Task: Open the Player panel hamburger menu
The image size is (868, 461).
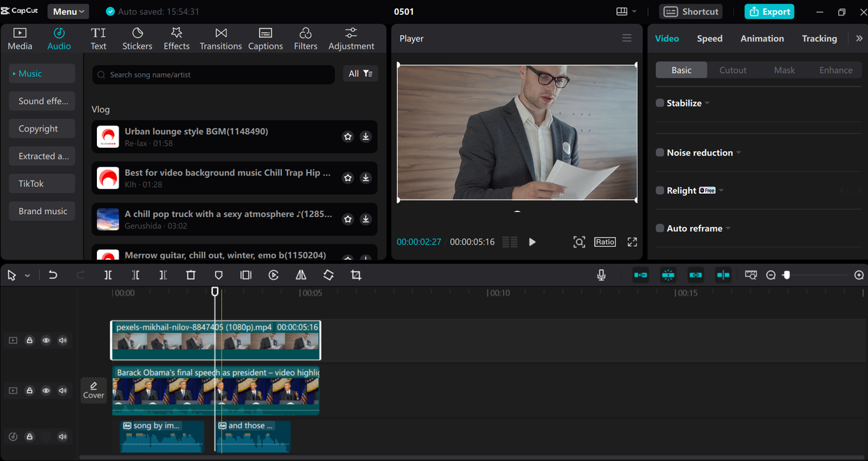Action: [627, 38]
